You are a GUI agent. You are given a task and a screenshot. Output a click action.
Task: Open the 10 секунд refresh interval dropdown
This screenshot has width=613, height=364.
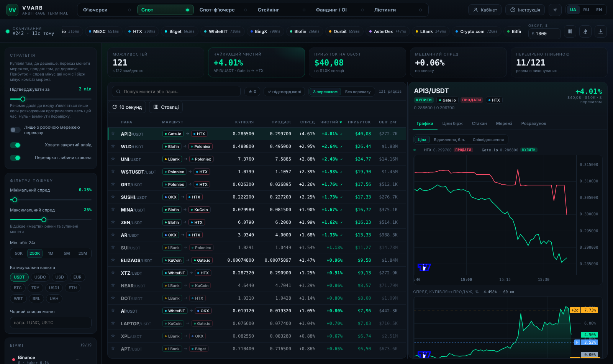(127, 107)
